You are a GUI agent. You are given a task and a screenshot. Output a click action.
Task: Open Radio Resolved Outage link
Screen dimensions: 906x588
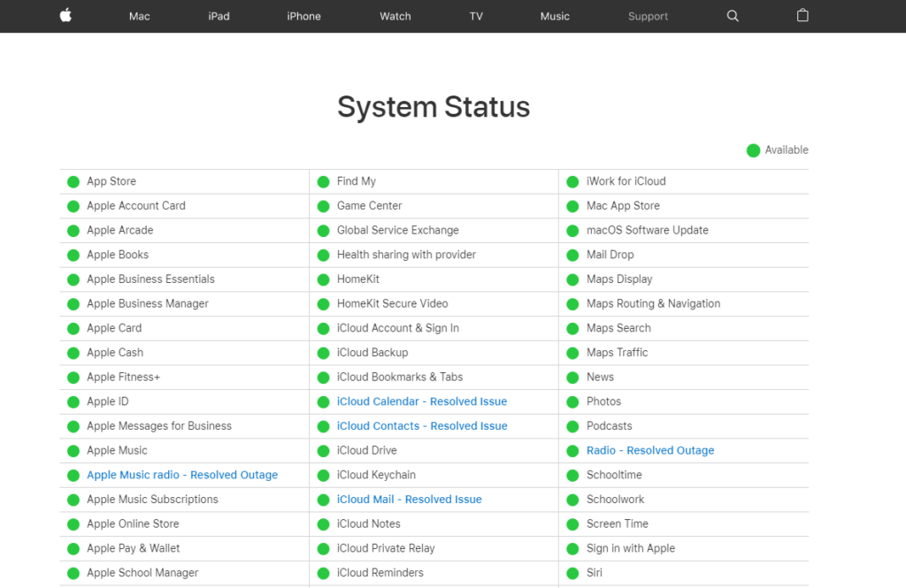(650, 451)
